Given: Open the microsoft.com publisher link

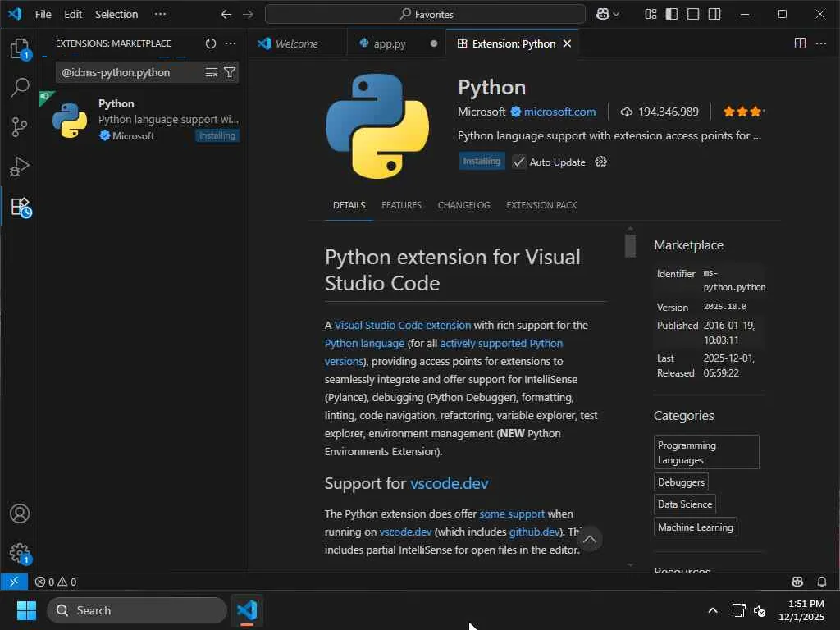Looking at the screenshot, I should point(559,112).
